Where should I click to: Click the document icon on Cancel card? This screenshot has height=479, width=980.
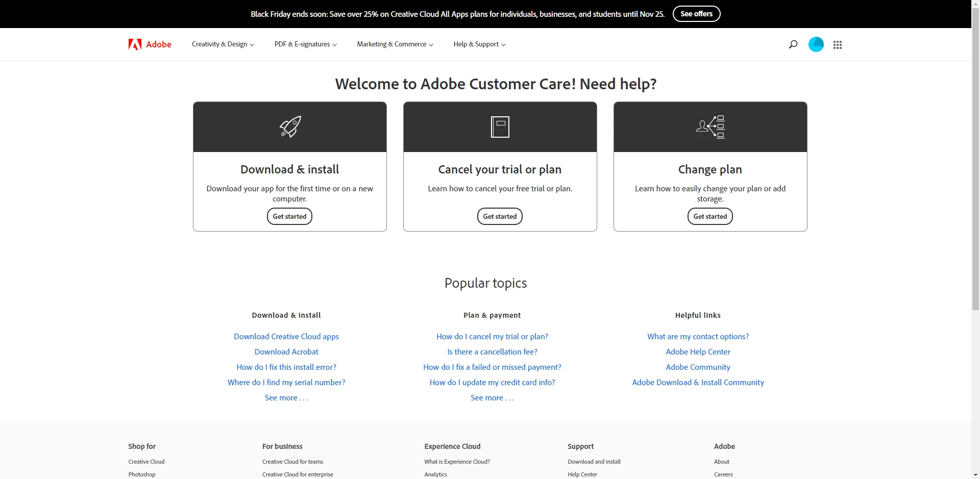point(500,127)
